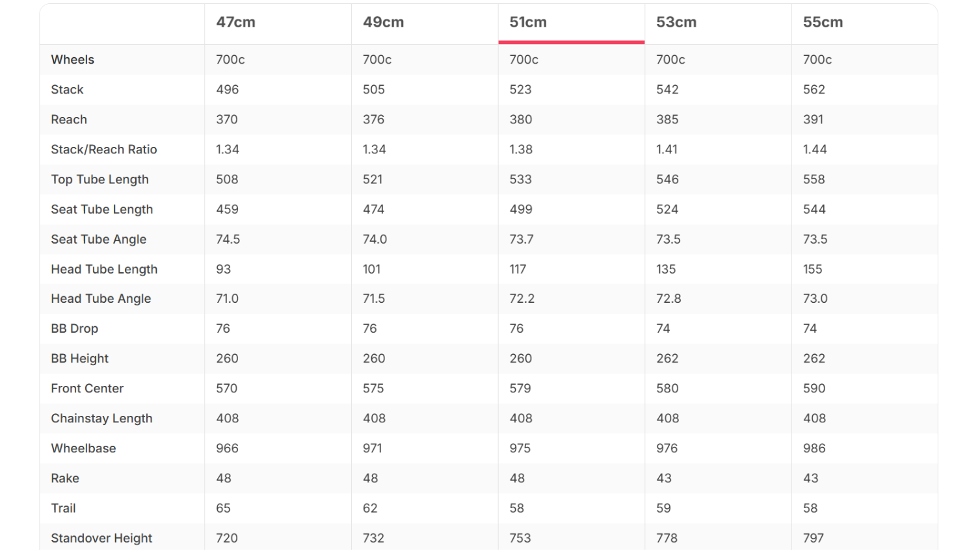Click the Reach row label
The image size is (980, 551).
pyautogui.click(x=69, y=120)
